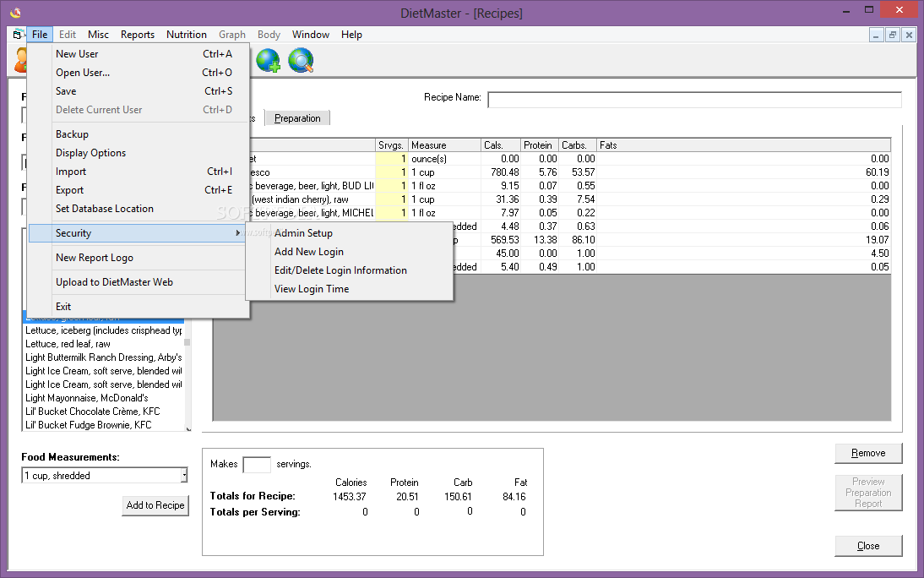The image size is (924, 578).
Task: Click the MDI document icon left of File
Action: point(19,34)
